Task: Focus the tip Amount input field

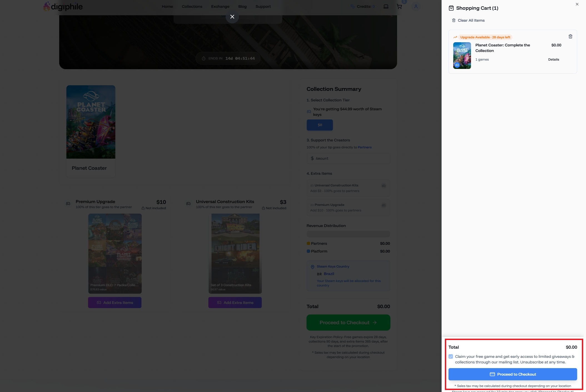Action: click(x=348, y=158)
